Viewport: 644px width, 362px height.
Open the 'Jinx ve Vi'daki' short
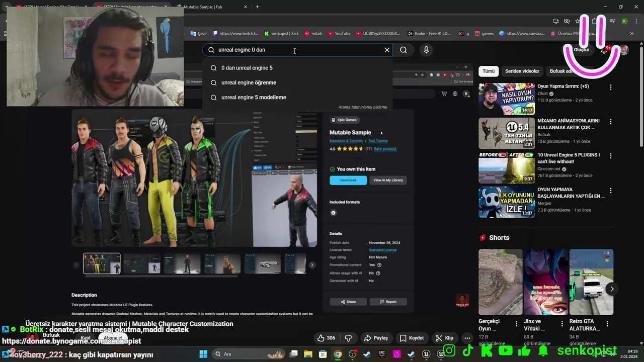point(546,282)
